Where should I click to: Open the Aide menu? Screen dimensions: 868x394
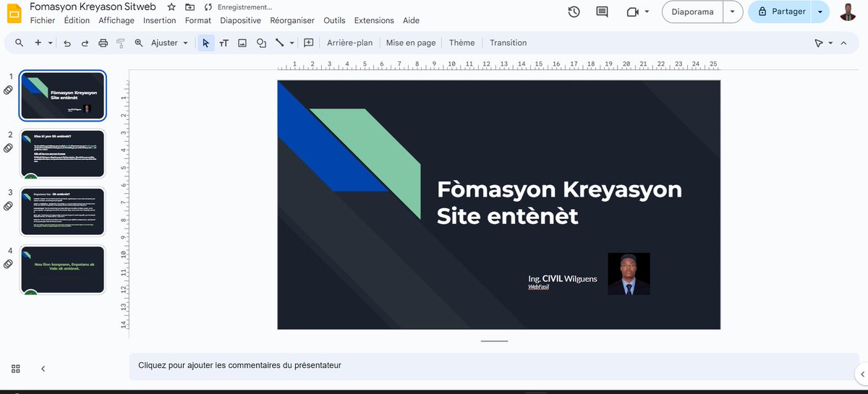(x=411, y=20)
